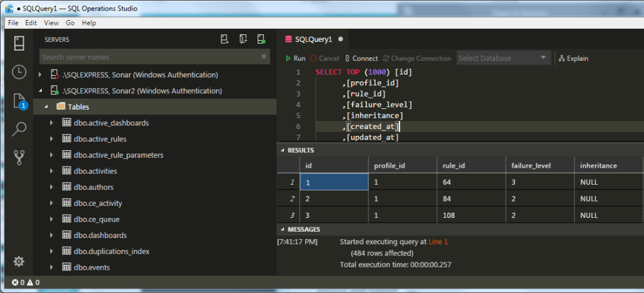Image resolution: width=644 pixels, height=293 pixels.
Task: Click the Line 1 link in Messages
Action: [x=438, y=242]
